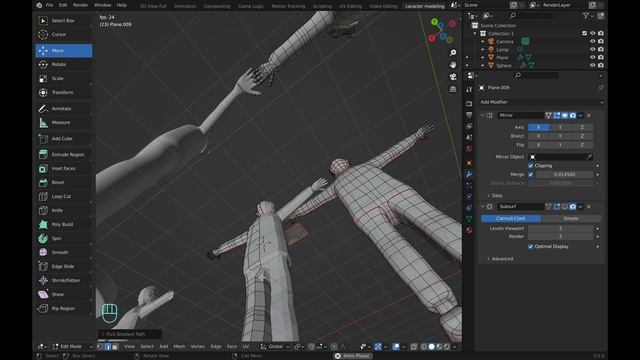Screen dimensions: 640x360
Task: Toggle Mirror Flip Z button
Action: point(582,145)
